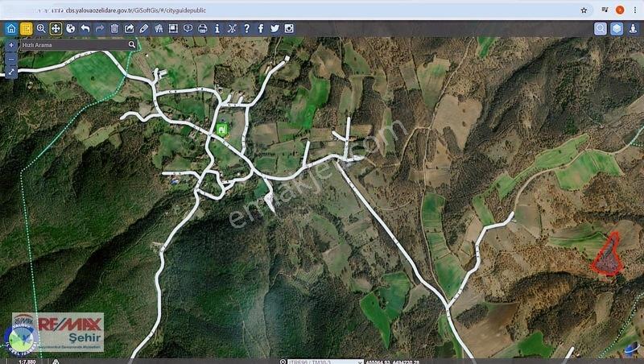Open the browser menu three dots
The width and height of the screenshot is (644, 364).
pos(635,10)
